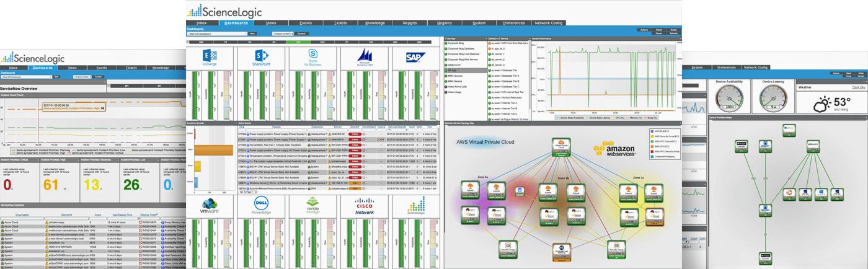Viewport: 868px width, 269px height.
Task: Open the Microsoft Dynamics CRM tile
Action: coord(365,58)
